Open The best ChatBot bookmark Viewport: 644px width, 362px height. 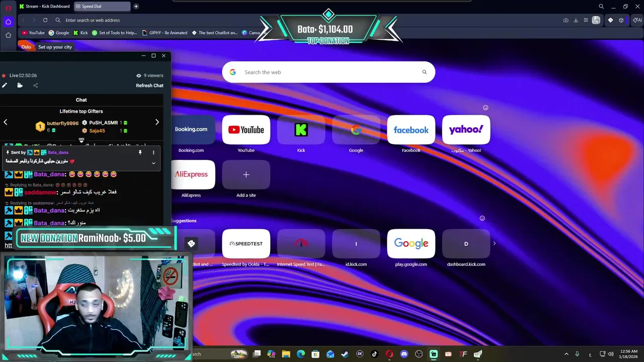coord(214,33)
